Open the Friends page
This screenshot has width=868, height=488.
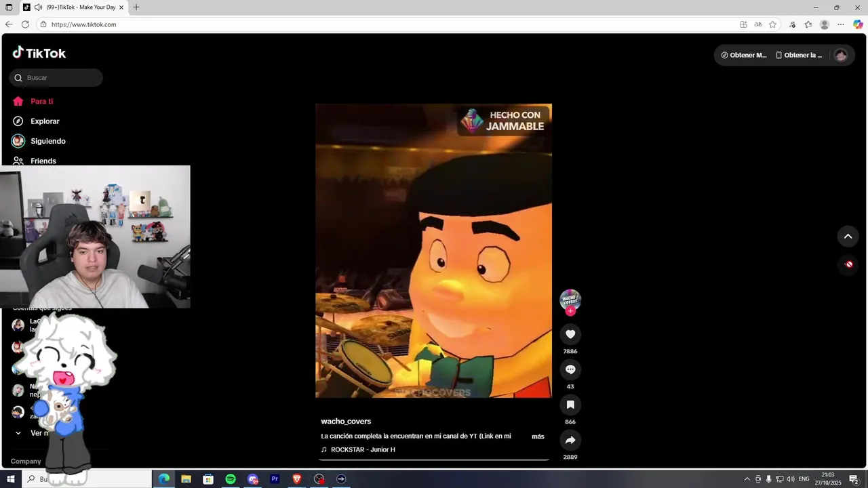click(35, 161)
